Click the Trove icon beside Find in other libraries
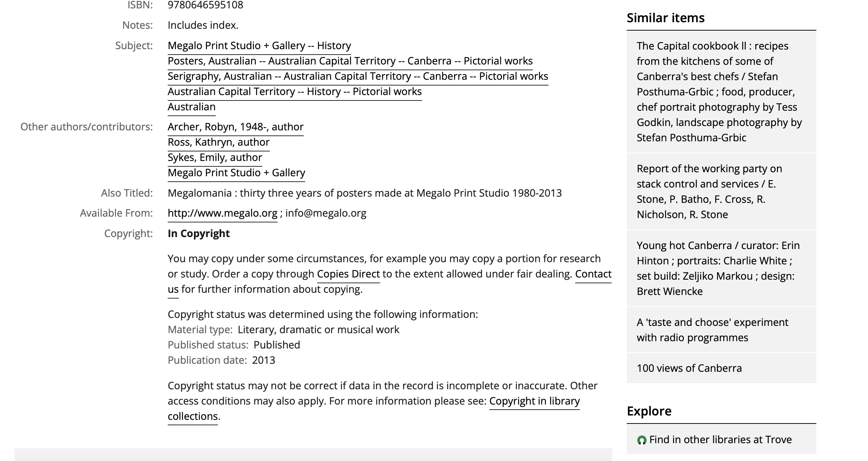This screenshot has width=868, height=461. [642, 440]
